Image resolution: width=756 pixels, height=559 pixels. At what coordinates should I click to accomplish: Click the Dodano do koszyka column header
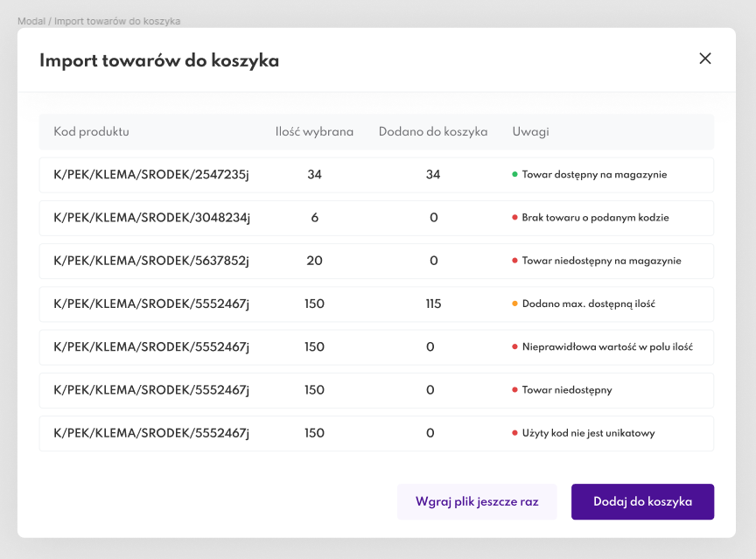click(x=433, y=132)
